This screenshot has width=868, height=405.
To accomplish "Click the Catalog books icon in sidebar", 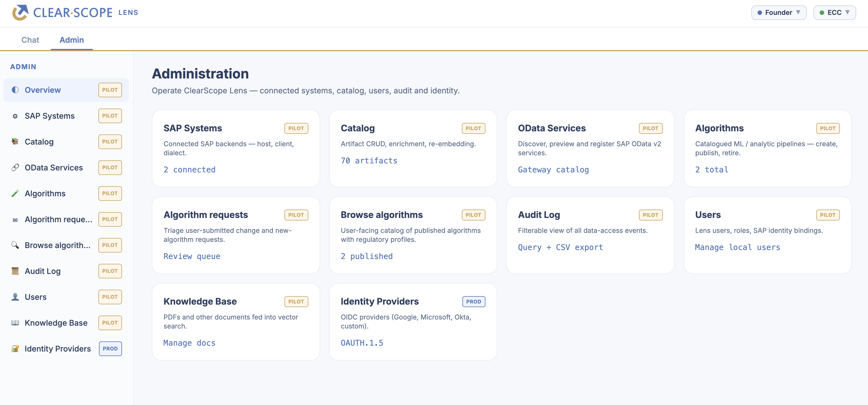I will coord(15,142).
